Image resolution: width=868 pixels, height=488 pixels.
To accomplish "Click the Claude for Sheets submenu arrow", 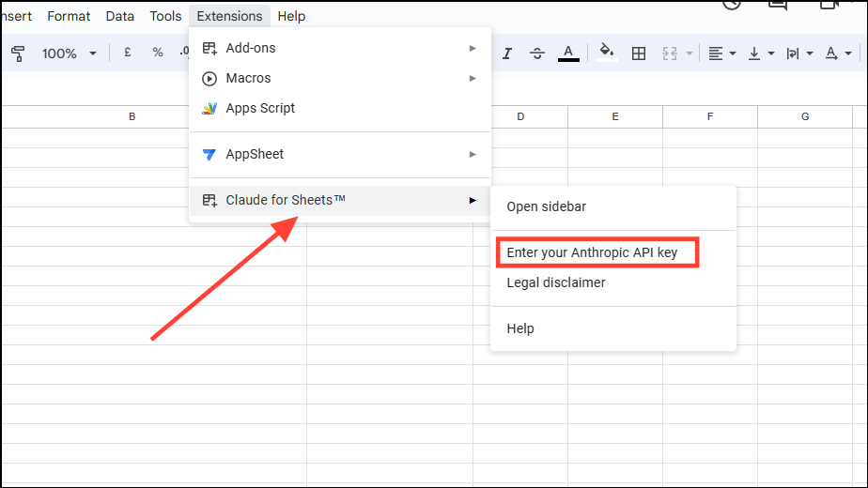I will [x=473, y=200].
